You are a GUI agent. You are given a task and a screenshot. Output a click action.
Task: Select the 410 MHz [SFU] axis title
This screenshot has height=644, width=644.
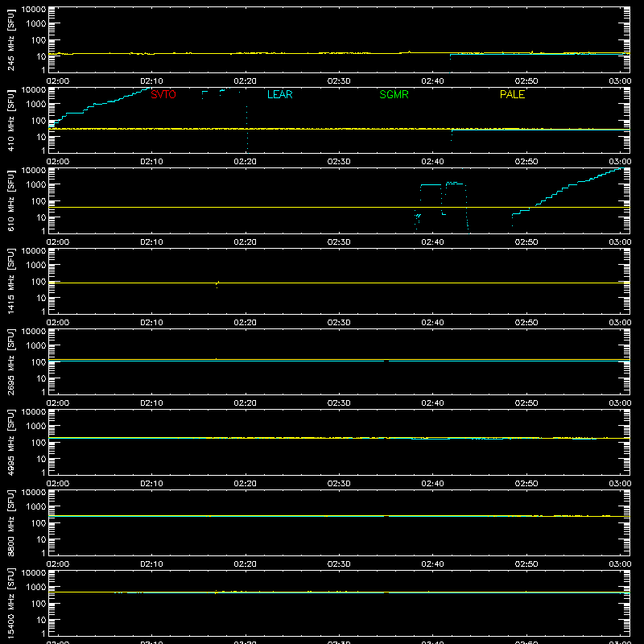coord(10,120)
